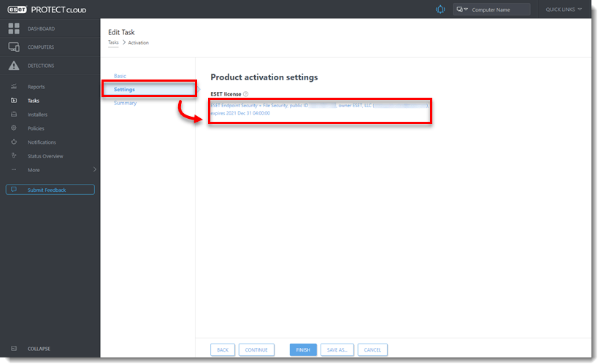Click the Activation breadcrumb text
Image resolution: width=598 pixels, height=364 pixels.
tap(139, 43)
